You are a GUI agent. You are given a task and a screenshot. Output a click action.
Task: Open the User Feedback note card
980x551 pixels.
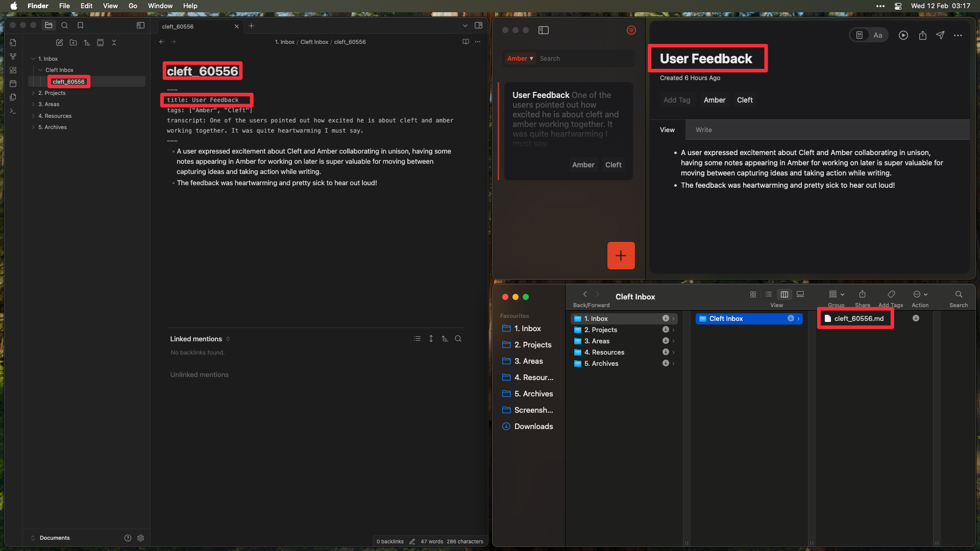(x=569, y=131)
